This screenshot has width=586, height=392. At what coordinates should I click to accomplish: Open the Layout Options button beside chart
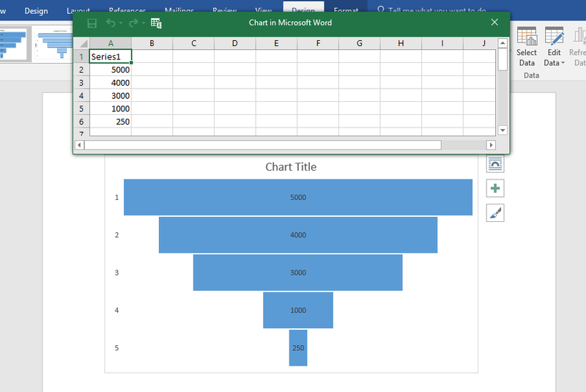click(x=495, y=163)
